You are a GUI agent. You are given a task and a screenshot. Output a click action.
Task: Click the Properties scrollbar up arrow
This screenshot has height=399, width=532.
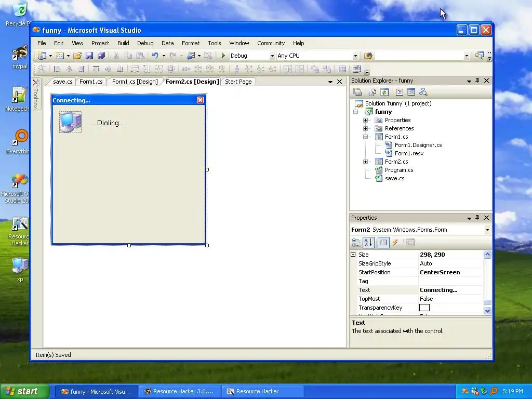(x=487, y=255)
